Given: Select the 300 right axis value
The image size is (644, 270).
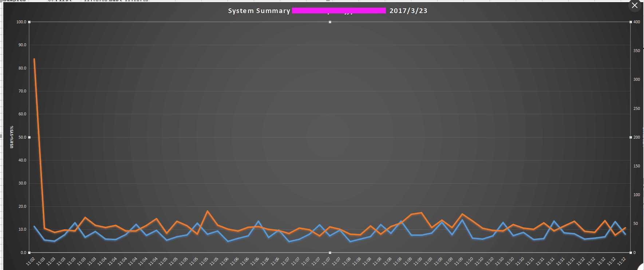Looking at the screenshot, I should pyautogui.click(x=637, y=79).
